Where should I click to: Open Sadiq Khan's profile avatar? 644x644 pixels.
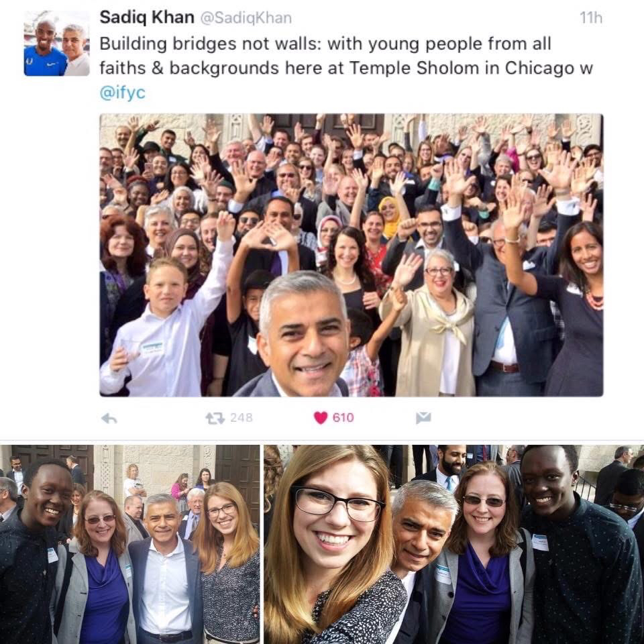pos(56,43)
